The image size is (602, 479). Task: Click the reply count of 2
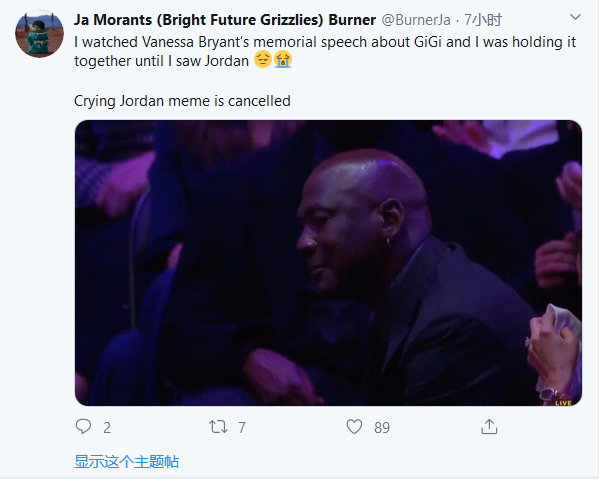coord(107,428)
